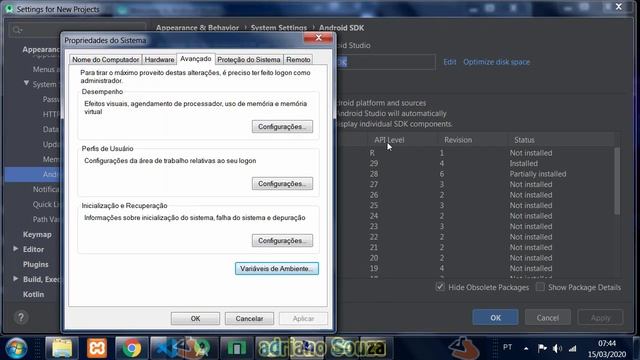Sort SDK table by Status column

click(524, 140)
